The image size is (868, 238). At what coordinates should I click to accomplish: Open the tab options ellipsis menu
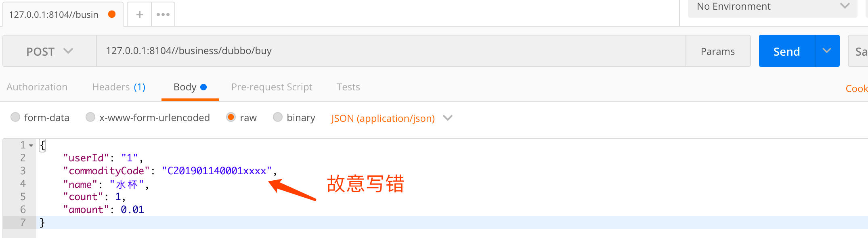coord(163,15)
